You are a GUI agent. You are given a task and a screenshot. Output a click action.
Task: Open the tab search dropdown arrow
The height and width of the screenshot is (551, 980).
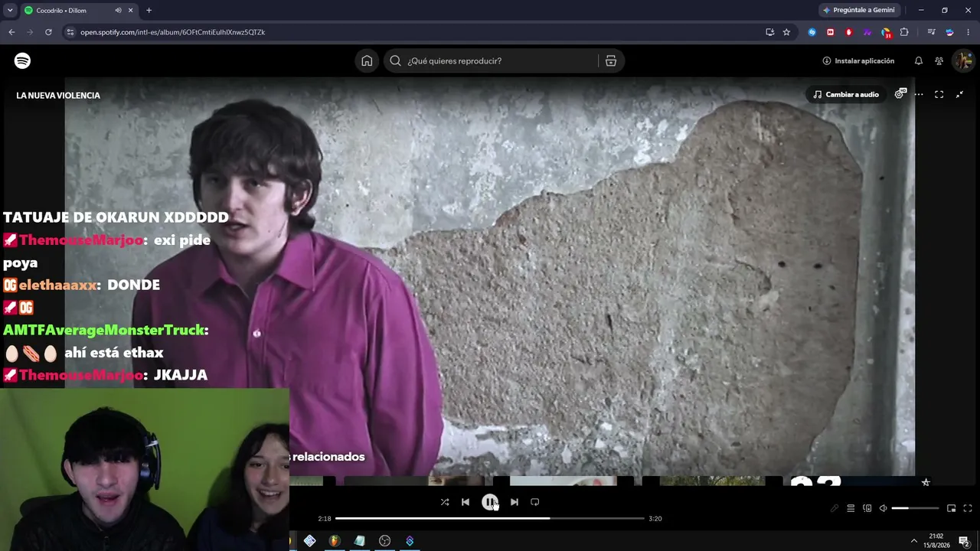[x=10, y=10]
